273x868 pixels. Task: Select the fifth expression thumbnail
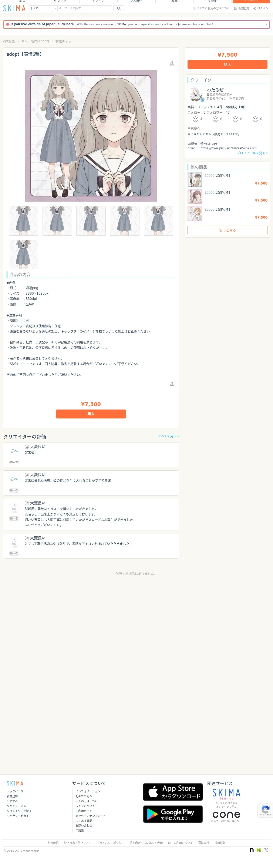(x=159, y=221)
